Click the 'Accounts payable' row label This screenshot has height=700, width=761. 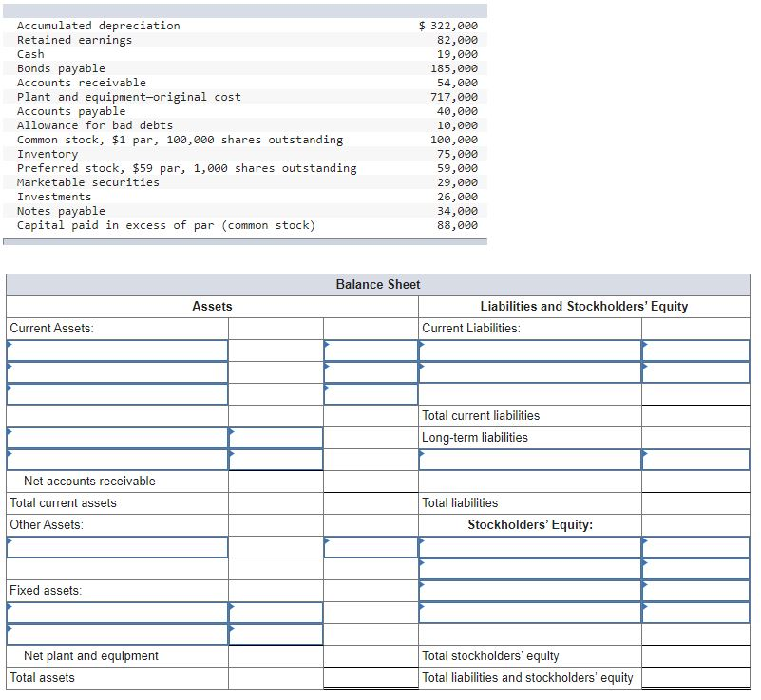71,111
